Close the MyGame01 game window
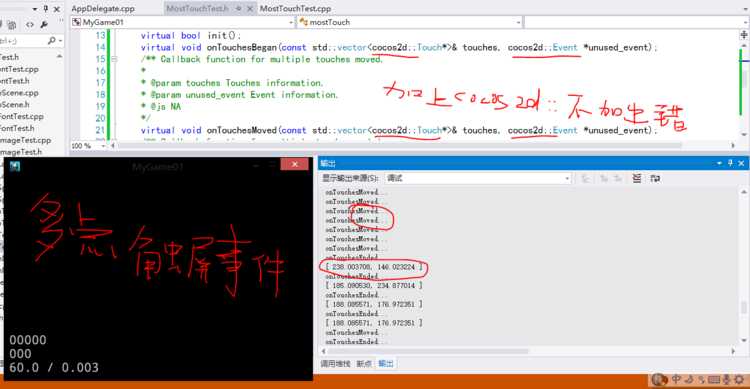 (x=294, y=164)
